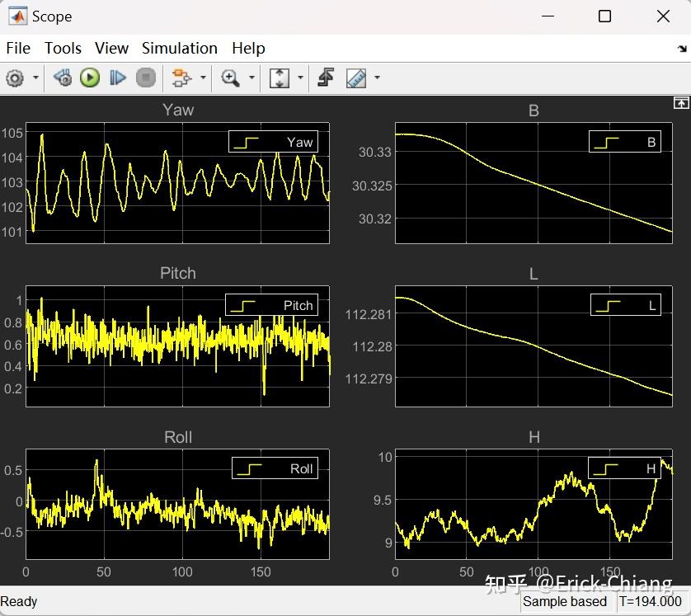Fit all plots to view
This screenshot has width=691, height=616.
[x=278, y=78]
